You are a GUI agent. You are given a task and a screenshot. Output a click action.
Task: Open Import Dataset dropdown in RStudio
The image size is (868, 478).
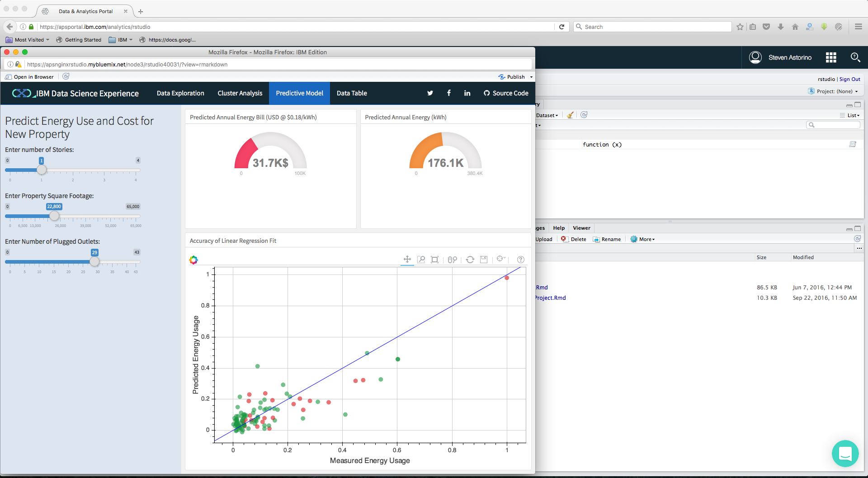[547, 115]
